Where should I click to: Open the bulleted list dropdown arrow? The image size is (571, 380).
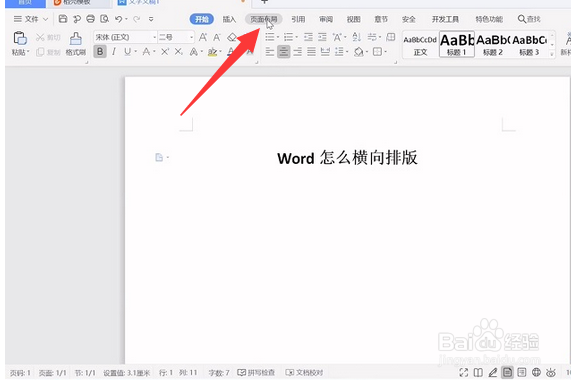click(x=278, y=37)
